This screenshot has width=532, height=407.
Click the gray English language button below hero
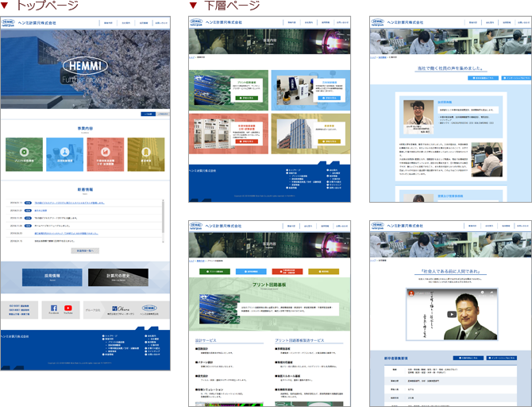(x=163, y=114)
